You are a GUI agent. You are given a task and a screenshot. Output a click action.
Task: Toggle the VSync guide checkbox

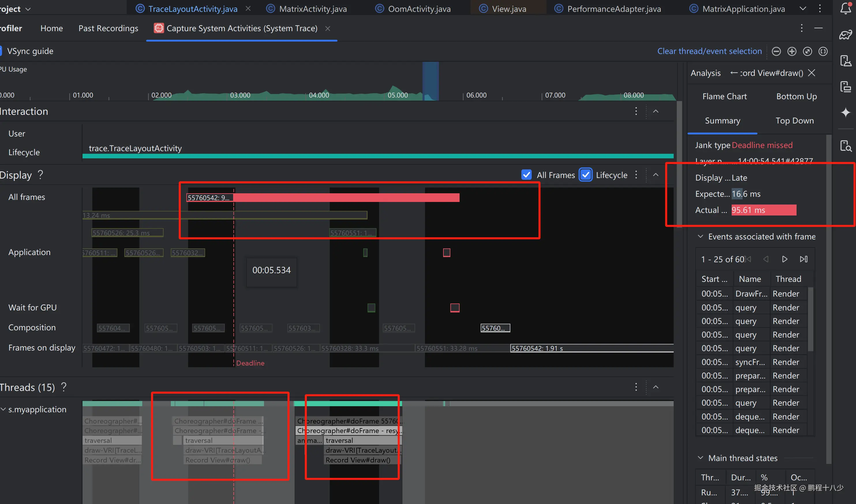coord(1,51)
